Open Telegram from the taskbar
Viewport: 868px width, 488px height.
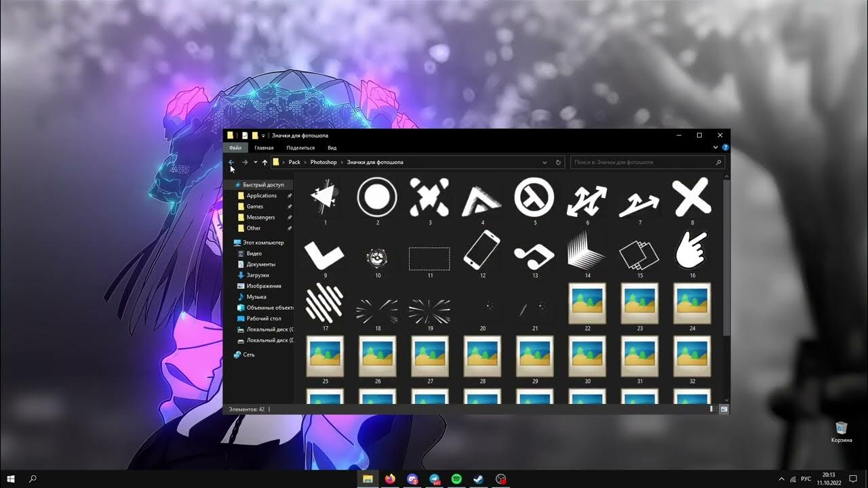click(434, 479)
